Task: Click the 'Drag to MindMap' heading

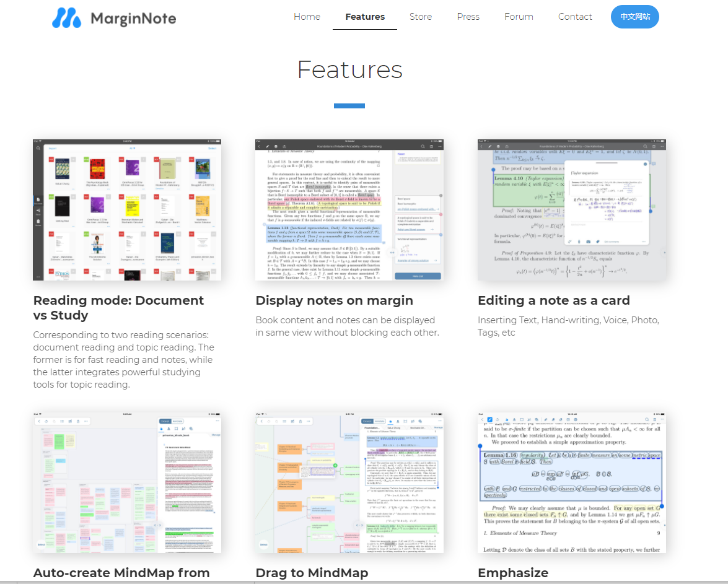Action: [312, 573]
